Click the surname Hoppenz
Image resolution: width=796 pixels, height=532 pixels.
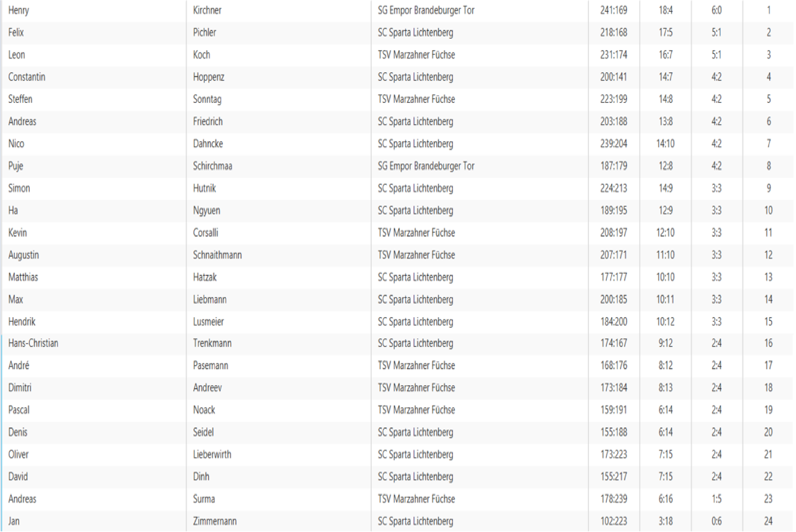(x=208, y=77)
